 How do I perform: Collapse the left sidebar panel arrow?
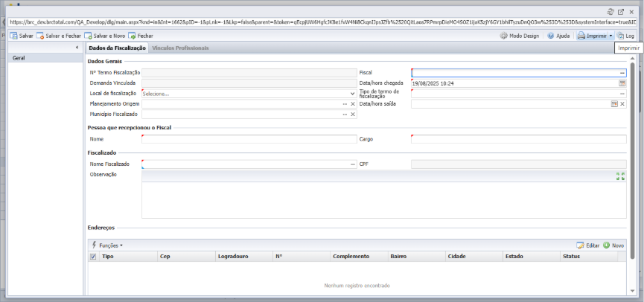coord(77,48)
